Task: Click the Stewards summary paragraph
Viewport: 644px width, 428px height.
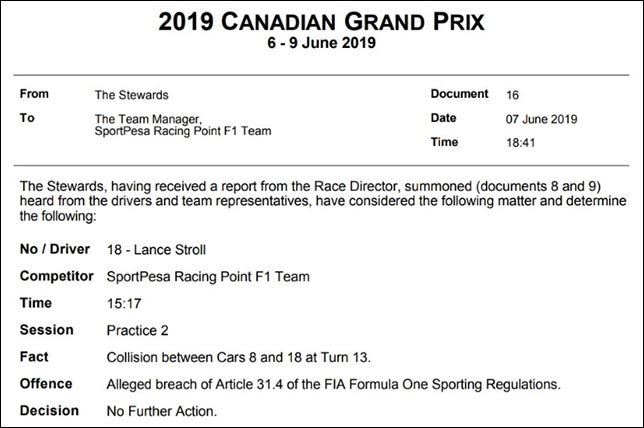Action: click(310, 200)
